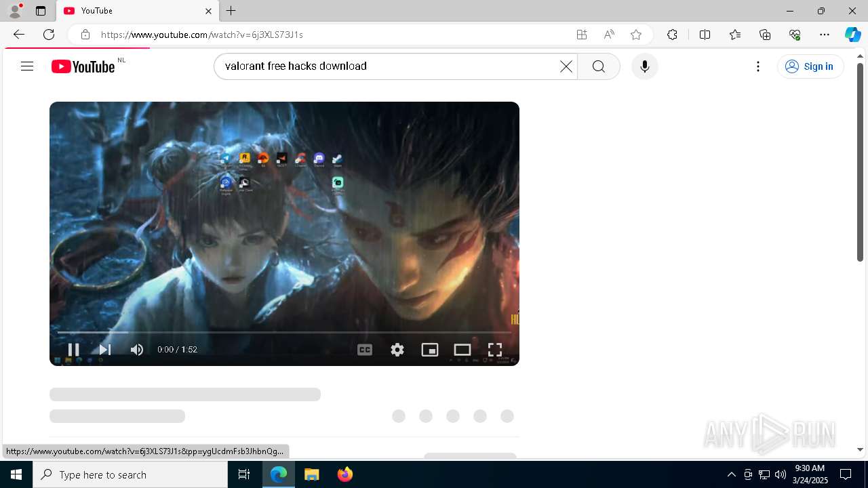Open File Explorer from taskbar
The width and height of the screenshot is (868, 488).
(312, 474)
